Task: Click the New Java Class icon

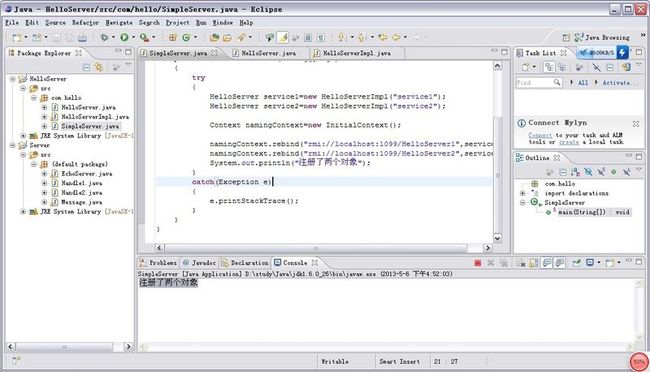Action: (186, 37)
